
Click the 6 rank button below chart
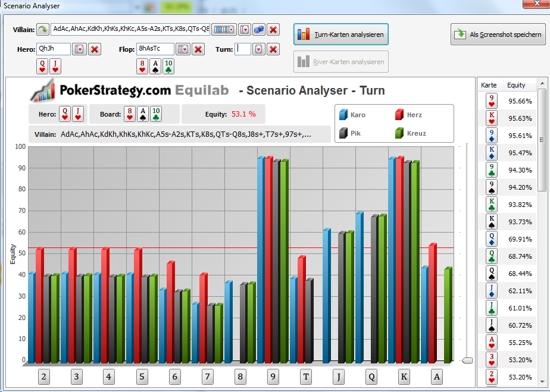(x=174, y=377)
